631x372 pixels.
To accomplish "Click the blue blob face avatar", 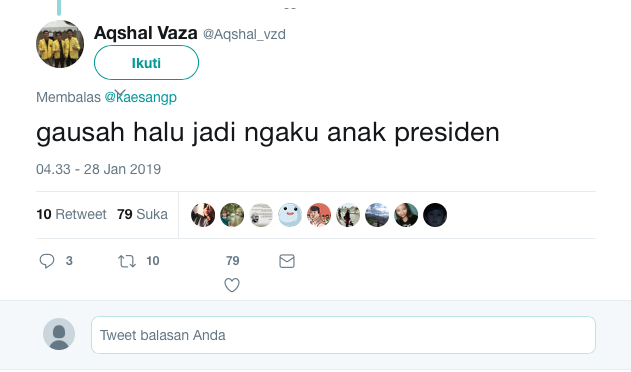I will pyautogui.click(x=290, y=215).
